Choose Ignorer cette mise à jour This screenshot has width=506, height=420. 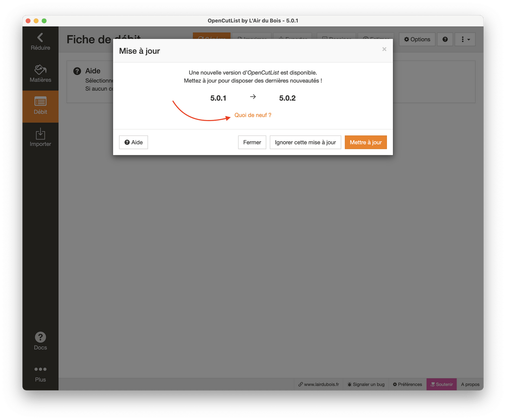point(305,142)
